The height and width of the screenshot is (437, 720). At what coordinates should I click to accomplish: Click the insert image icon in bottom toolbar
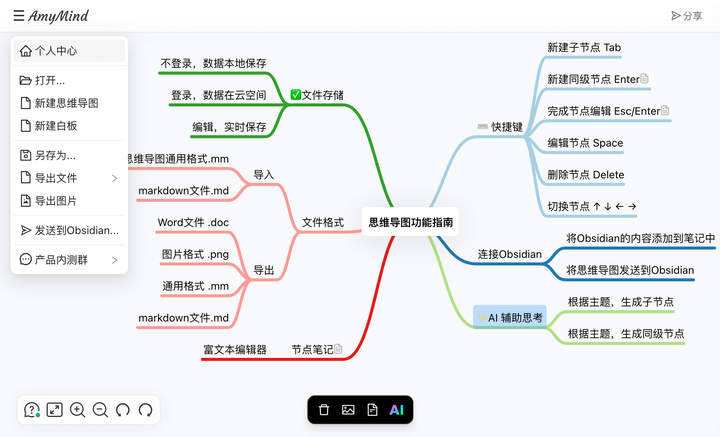pyautogui.click(x=348, y=409)
